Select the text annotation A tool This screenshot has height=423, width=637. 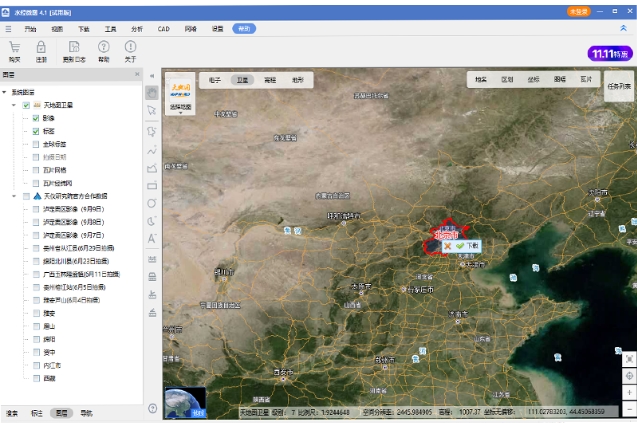click(x=152, y=238)
